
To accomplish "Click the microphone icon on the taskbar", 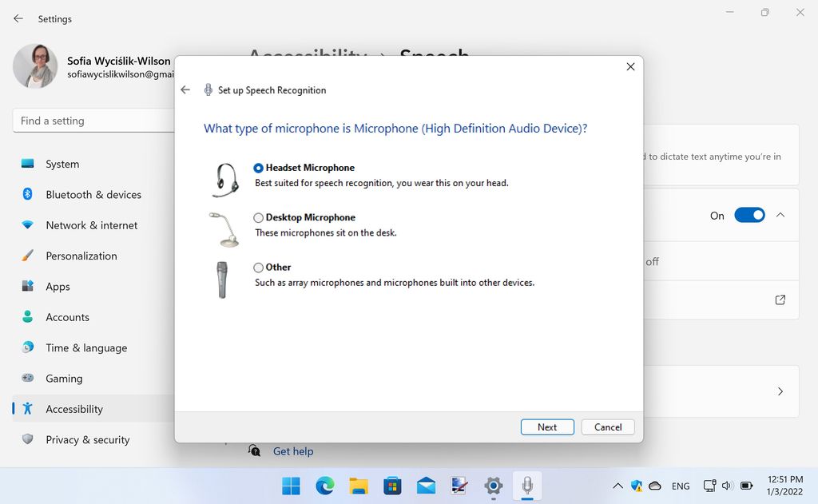I will pos(527,485).
